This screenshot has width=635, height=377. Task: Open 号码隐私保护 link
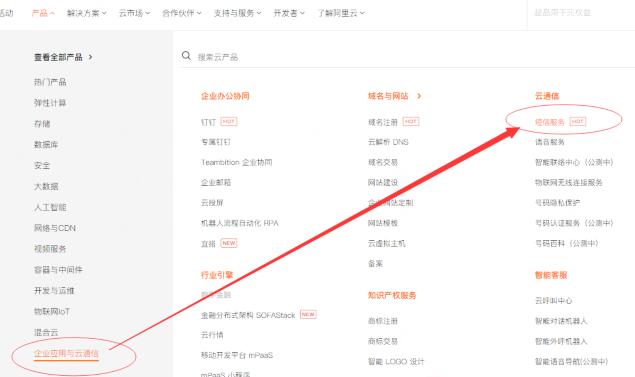pos(557,203)
